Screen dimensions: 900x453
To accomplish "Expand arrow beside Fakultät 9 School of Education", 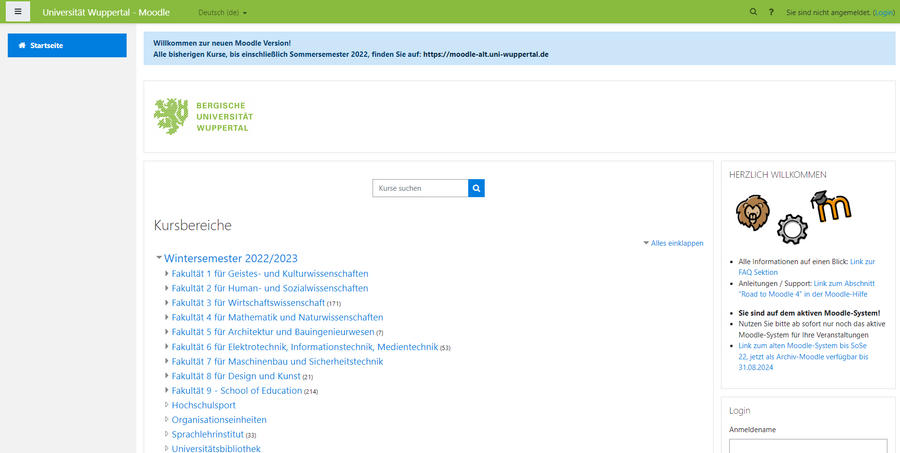I will pyautogui.click(x=166, y=390).
